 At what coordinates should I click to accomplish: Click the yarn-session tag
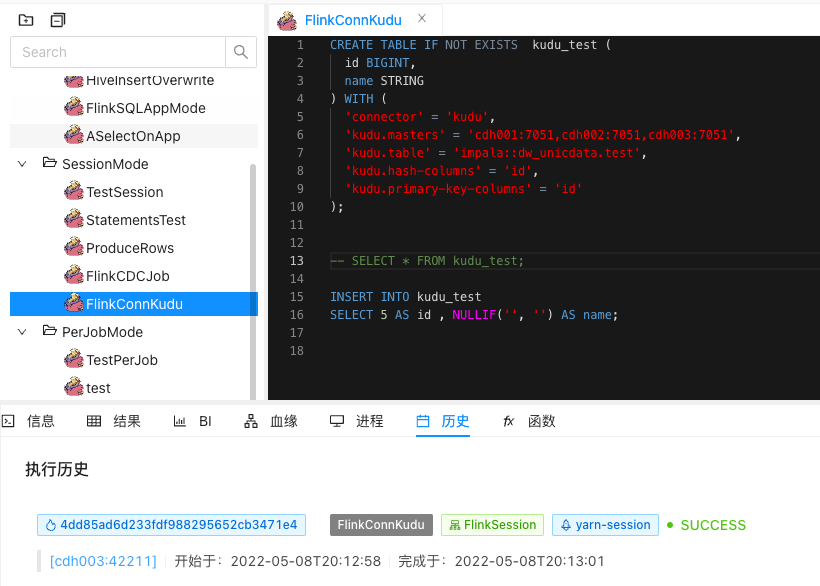pyautogui.click(x=605, y=525)
